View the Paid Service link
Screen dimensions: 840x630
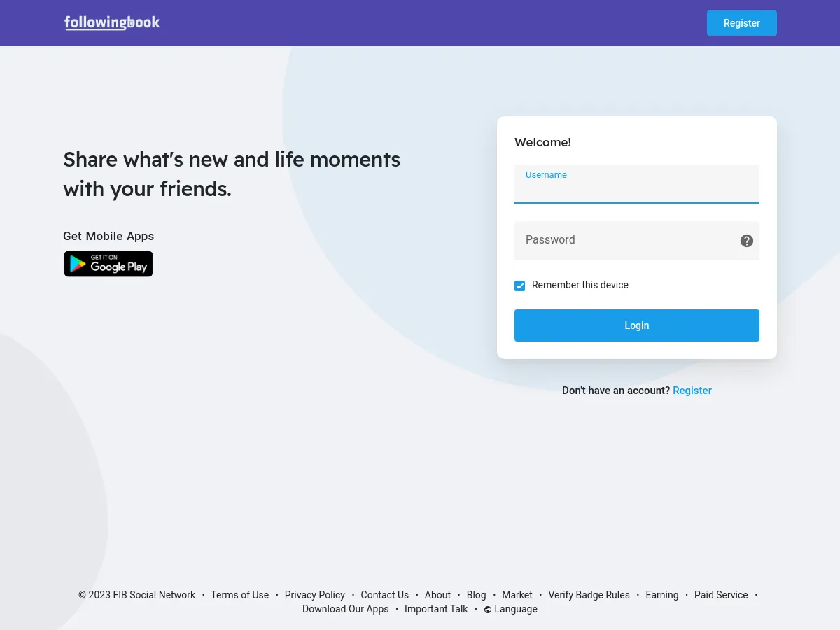(720, 595)
